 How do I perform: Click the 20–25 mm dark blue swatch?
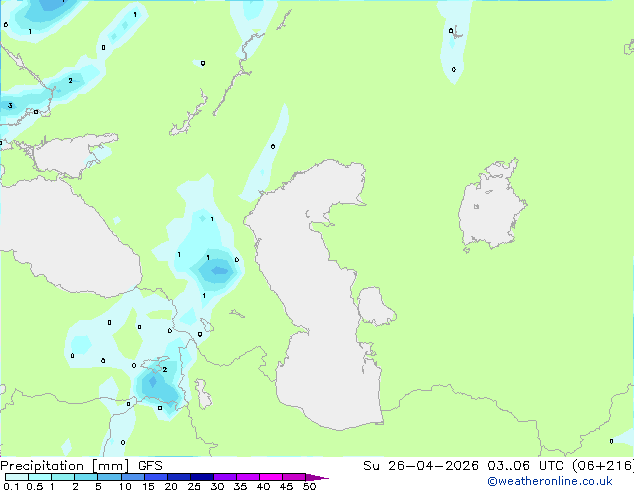(179, 477)
